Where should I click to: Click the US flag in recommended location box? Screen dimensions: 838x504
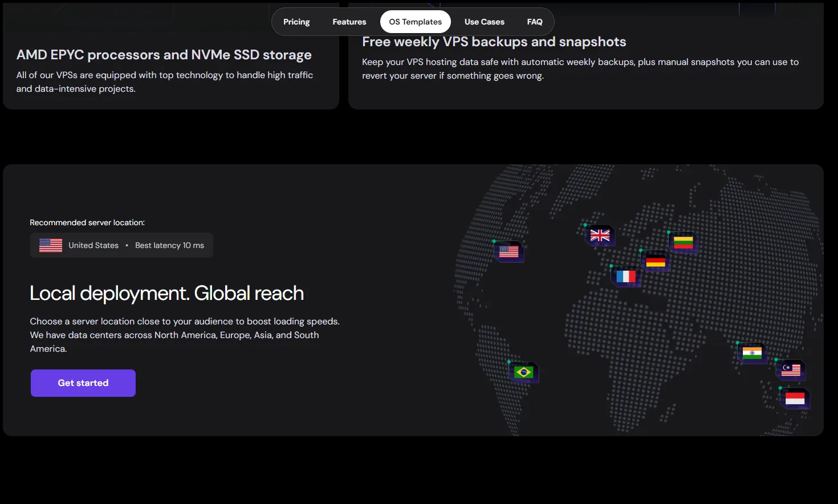pyautogui.click(x=51, y=245)
